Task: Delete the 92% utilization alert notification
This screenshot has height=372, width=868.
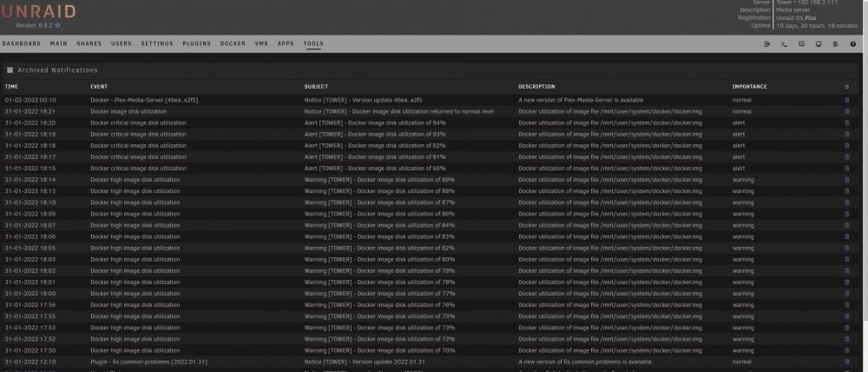Action: coord(846,145)
